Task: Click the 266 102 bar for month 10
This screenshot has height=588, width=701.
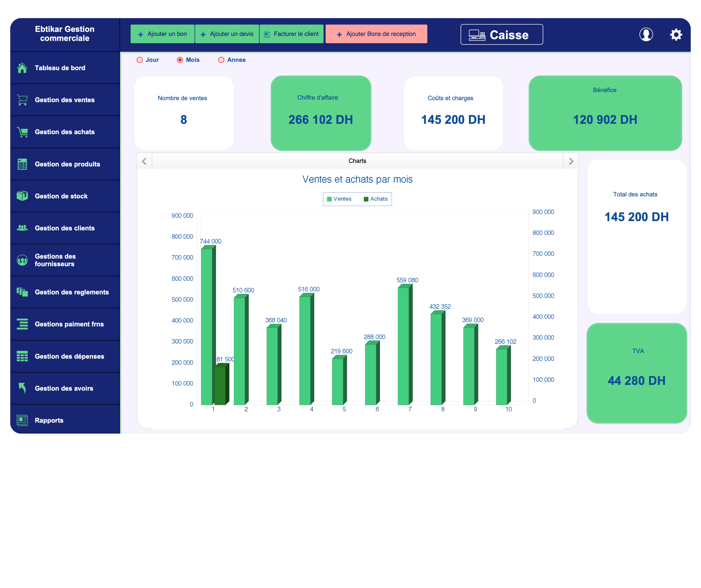Action: pyautogui.click(x=503, y=375)
